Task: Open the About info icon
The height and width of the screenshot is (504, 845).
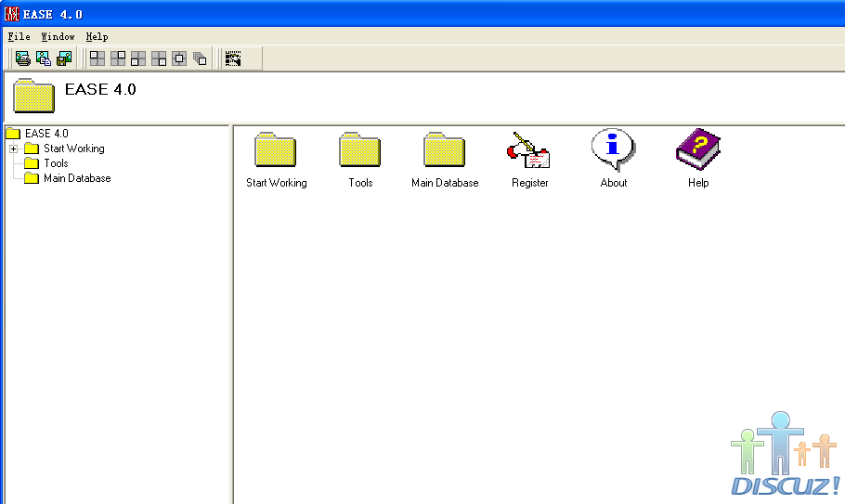Action: (x=613, y=149)
